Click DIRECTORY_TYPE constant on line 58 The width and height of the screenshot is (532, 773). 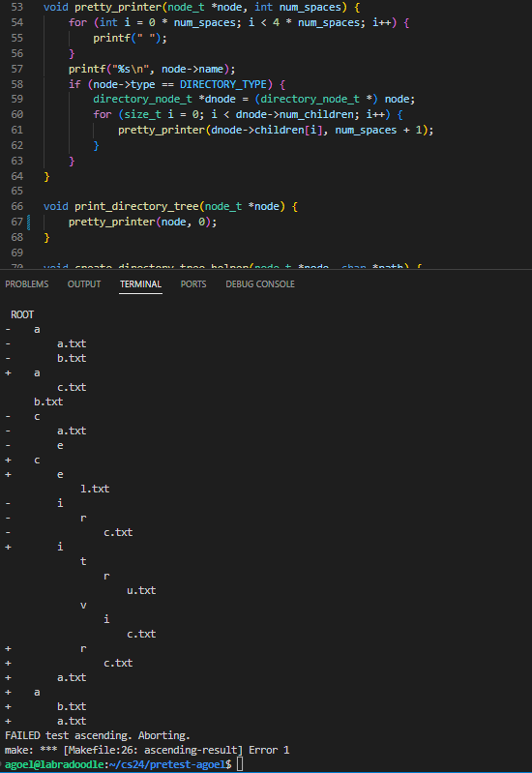coord(223,84)
